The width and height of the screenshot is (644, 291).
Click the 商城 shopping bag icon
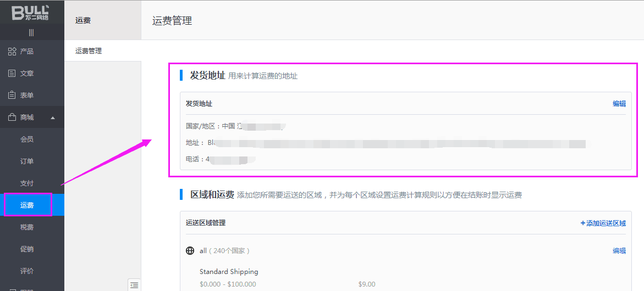point(12,117)
